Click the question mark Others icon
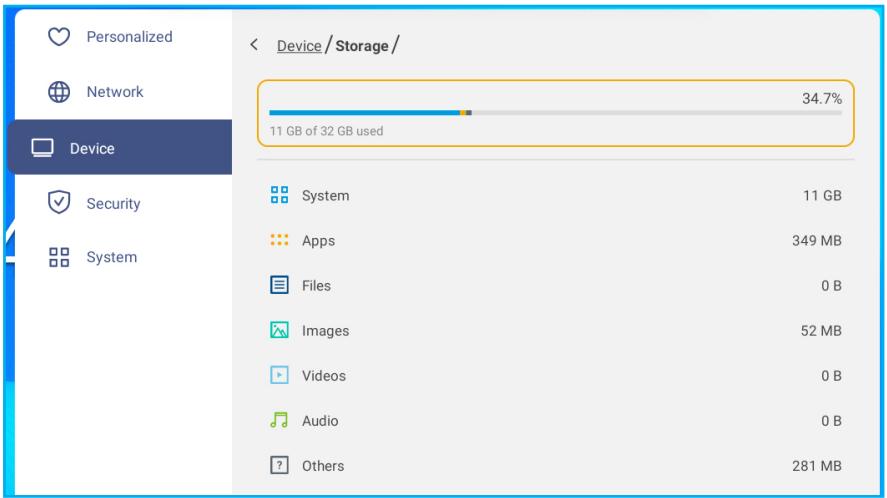 point(279,465)
